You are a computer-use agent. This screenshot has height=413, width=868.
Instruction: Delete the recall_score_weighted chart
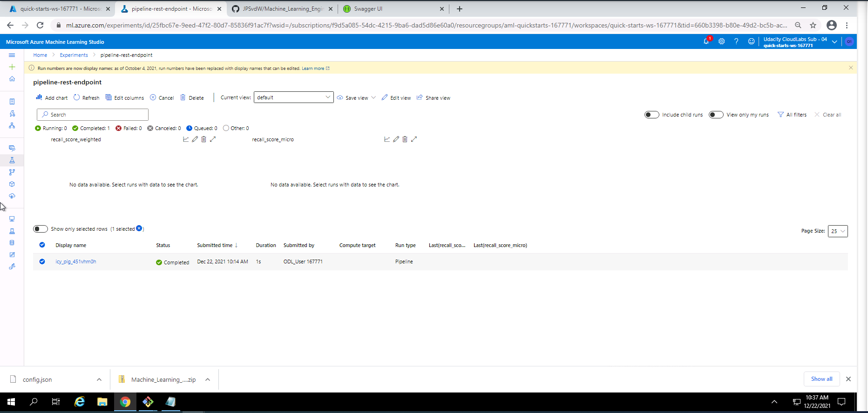203,139
